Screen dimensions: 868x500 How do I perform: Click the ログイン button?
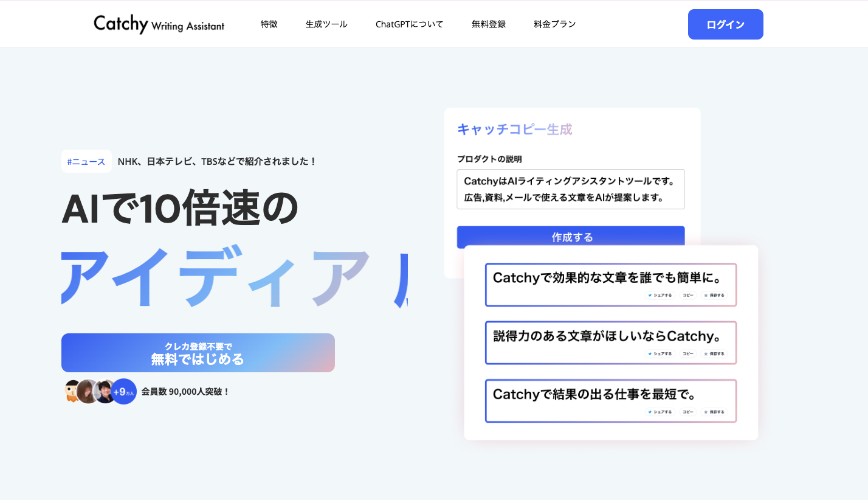(x=725, y=24)
